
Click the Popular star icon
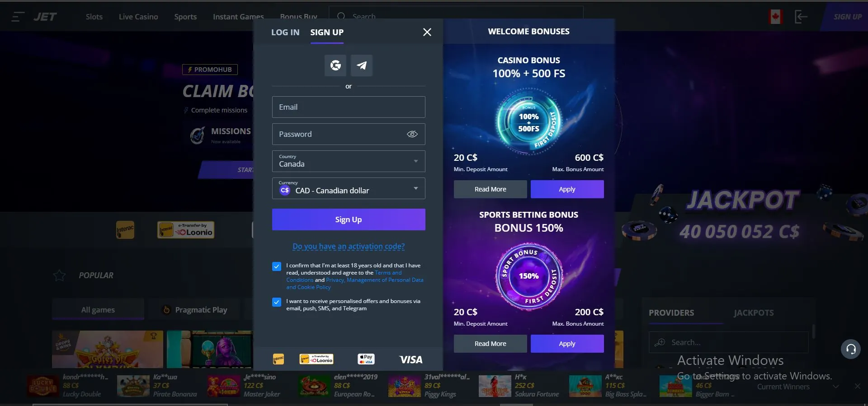click(x=59, y=275)
